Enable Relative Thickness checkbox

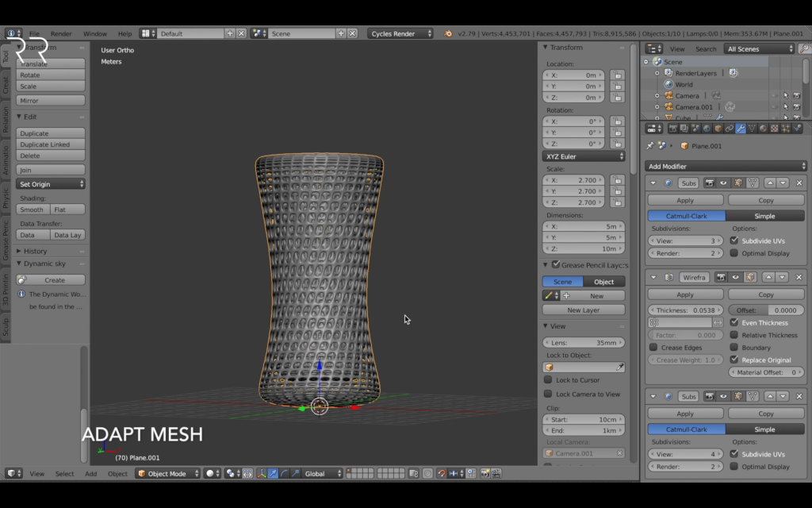(x=733, y=335)
